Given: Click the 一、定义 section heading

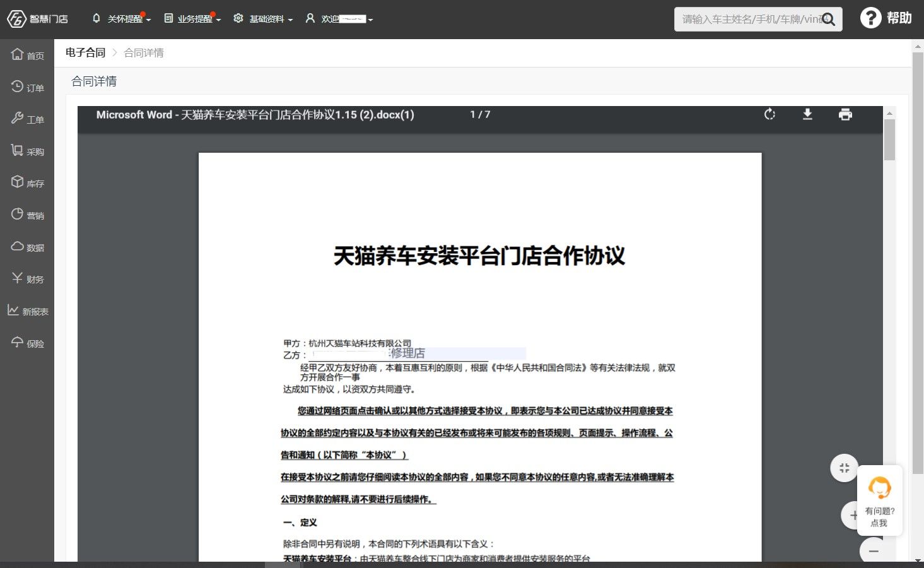Looking at the screenshot, I should (300, 523).
